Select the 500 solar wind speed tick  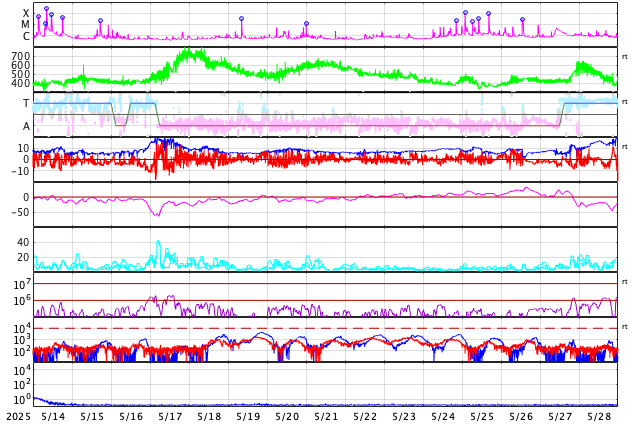pyautogui.click(x=21, y=74)
